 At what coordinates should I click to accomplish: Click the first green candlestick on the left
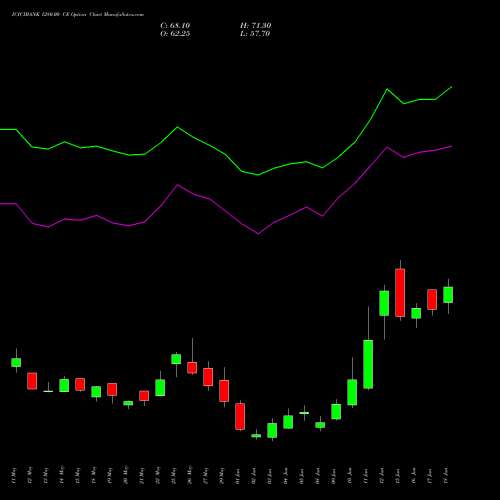click(x=16, y=362)
